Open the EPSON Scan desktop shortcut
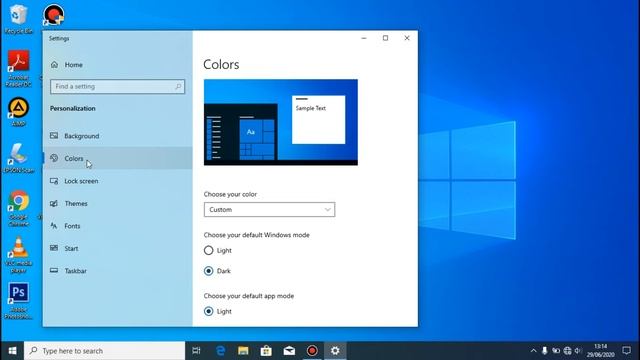This screenshot has height=360, width=640. point(18,158)
